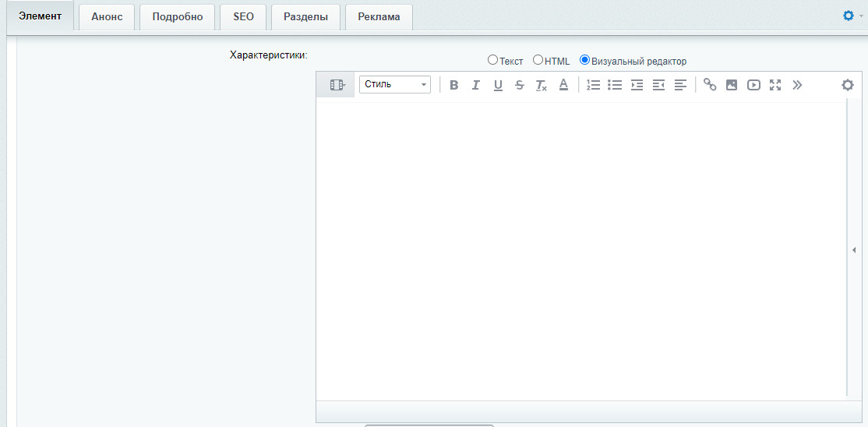This screenshot has height=427, width=868.
Task: Click the underline icon
Action: click(x=498, y=85)
